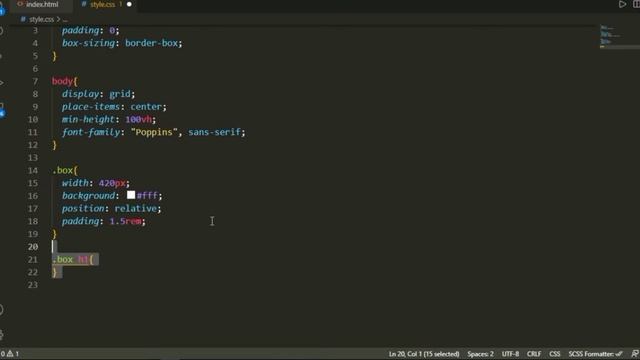Open notifications icon in the status bar
The height and width of the screenshot is (360, 640).
point(635,354)
